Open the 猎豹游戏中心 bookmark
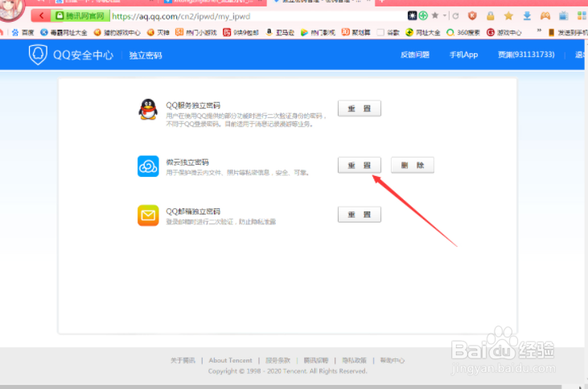 point(117,33)
